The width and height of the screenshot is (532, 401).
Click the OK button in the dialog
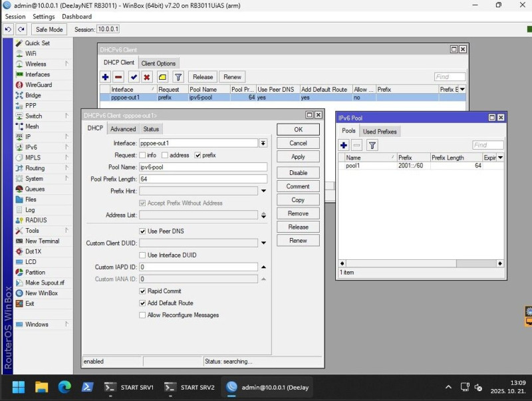[298, 130]
